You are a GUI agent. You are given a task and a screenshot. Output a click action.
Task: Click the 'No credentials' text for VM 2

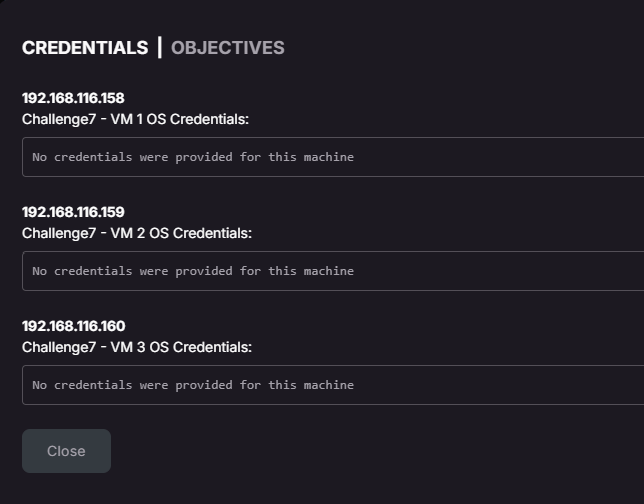193,271
